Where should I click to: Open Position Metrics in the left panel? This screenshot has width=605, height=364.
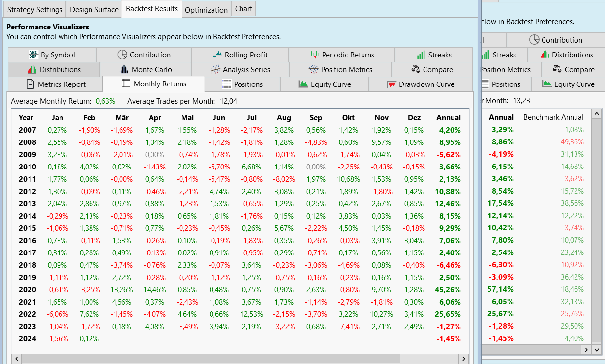[340, 70]
